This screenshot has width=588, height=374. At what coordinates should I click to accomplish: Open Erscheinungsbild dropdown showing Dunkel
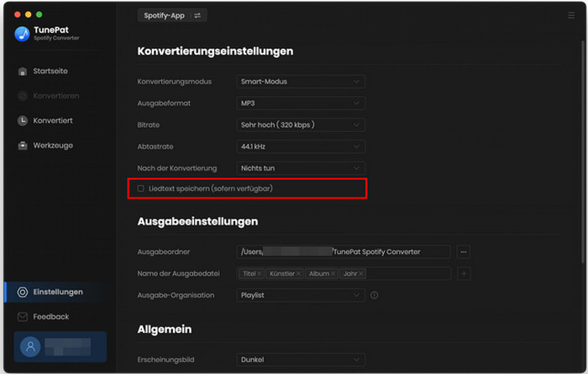pyautogui.click(x=301, y=360)
